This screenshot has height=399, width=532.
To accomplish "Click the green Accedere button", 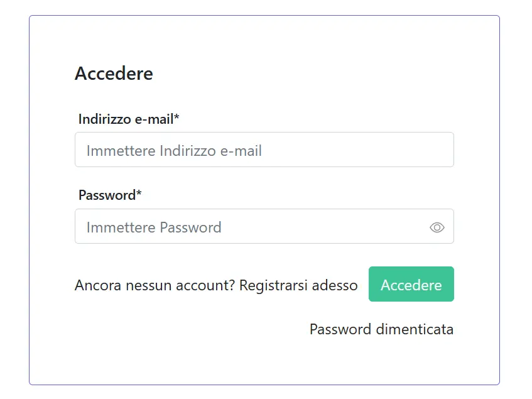I will point(411,284).
